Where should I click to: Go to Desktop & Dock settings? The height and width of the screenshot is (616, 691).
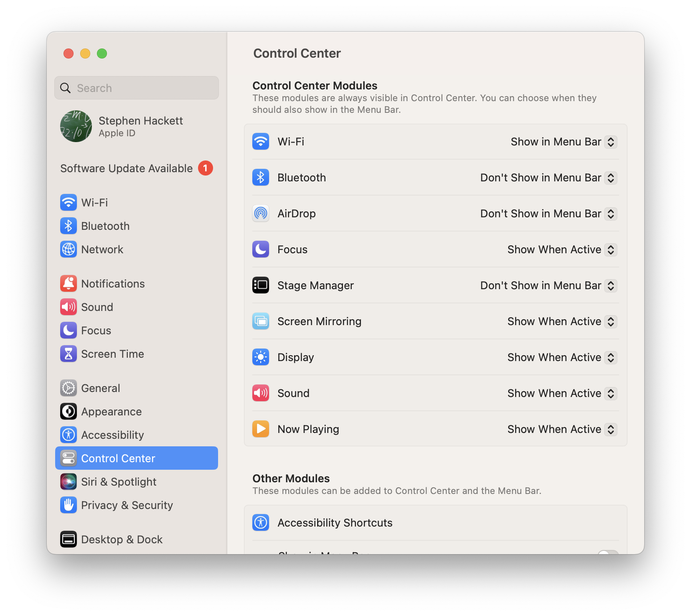pos(121,540)
